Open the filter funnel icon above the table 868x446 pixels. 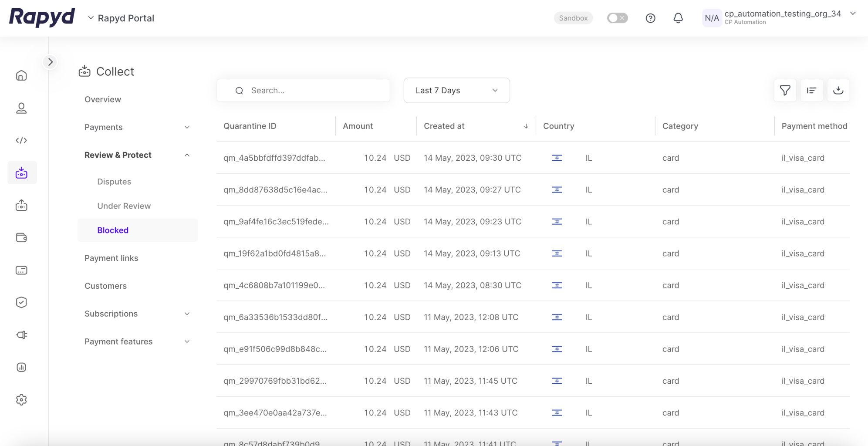pyautogui.click(x=785, y=91)
